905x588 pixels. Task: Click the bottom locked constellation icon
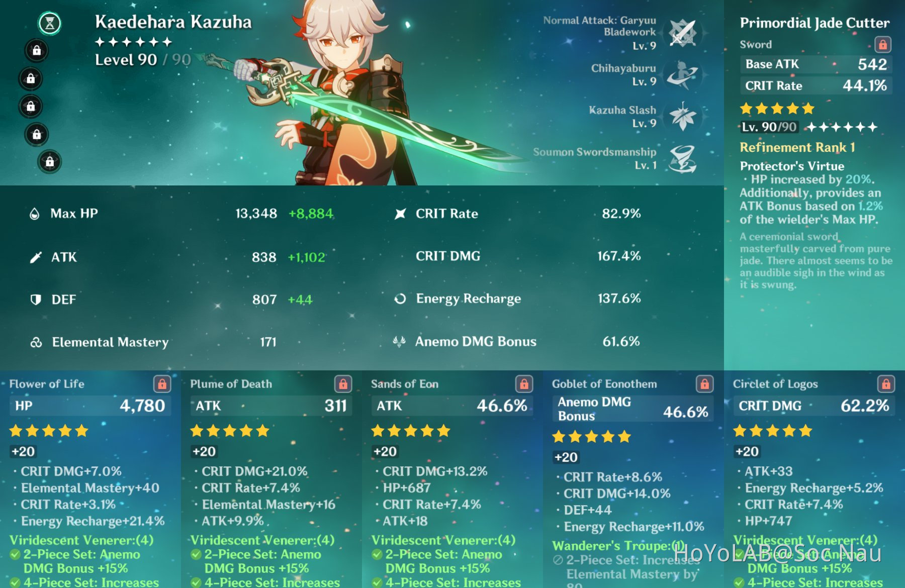pos(50,162)
